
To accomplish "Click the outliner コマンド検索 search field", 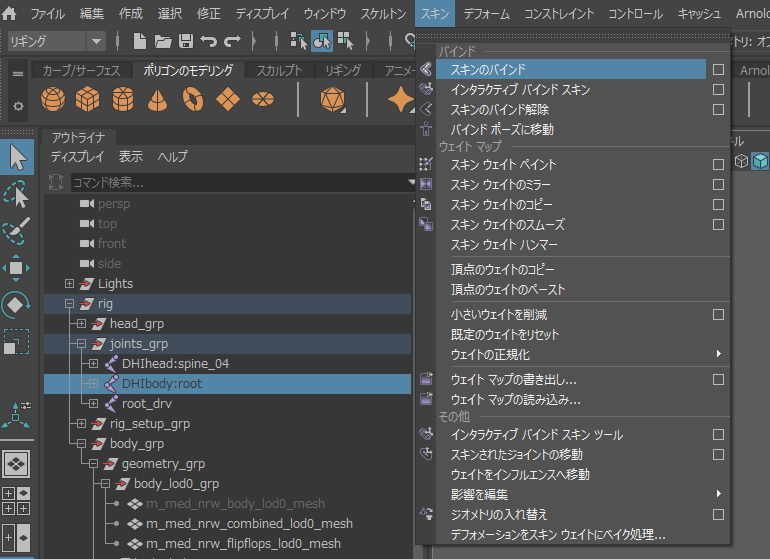I will (x=238, y=182).
